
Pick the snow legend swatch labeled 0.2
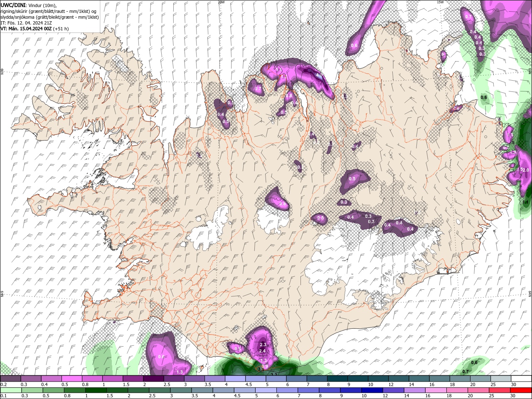pyautogui.click(x=10, y=379)
